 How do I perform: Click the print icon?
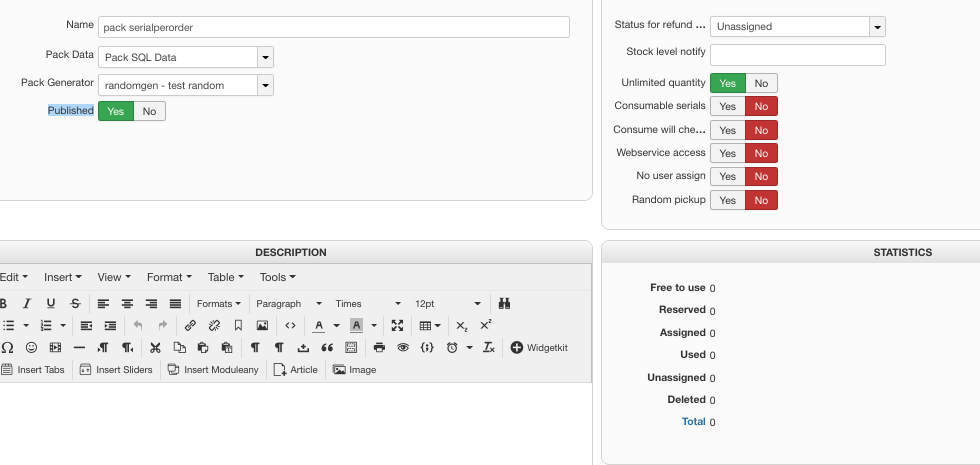(379, 347)
